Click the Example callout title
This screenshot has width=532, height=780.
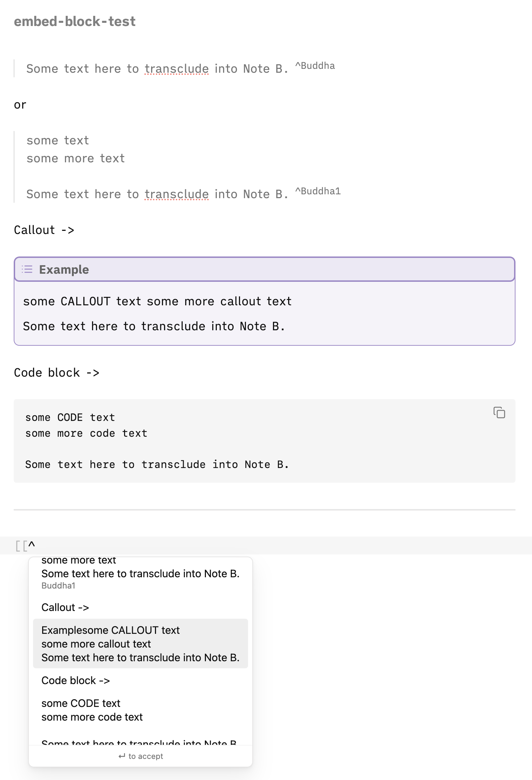coord(64,269)
